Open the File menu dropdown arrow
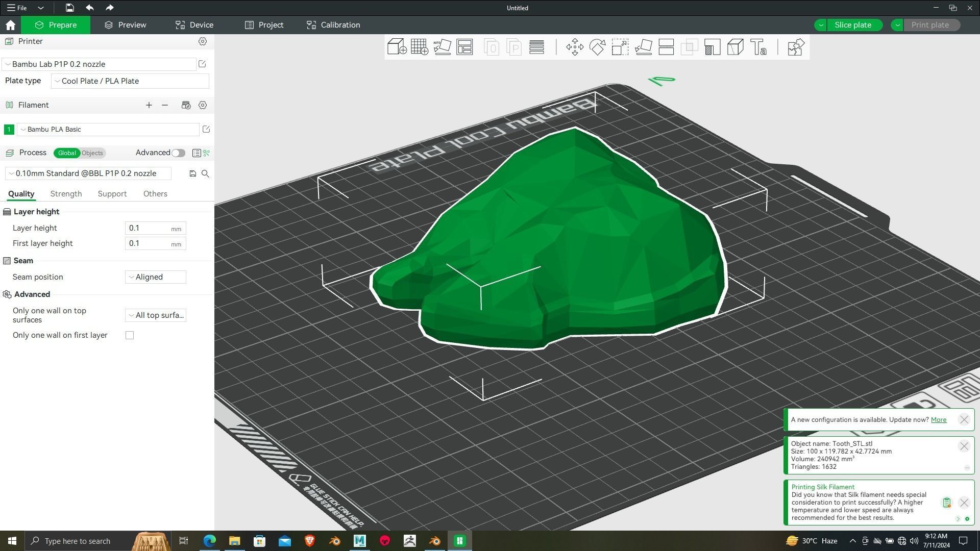The height and width of the screenshot is (551, 980). [x=41, y=8]
